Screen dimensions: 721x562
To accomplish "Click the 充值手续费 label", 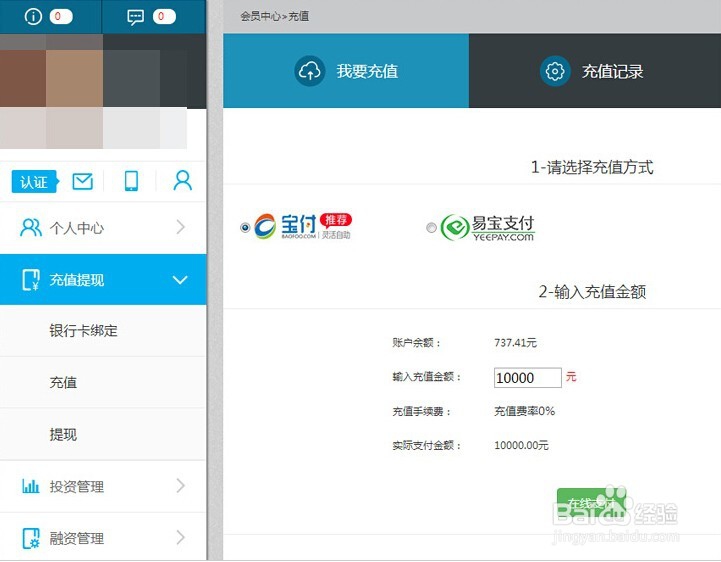I will pos(421,411).
